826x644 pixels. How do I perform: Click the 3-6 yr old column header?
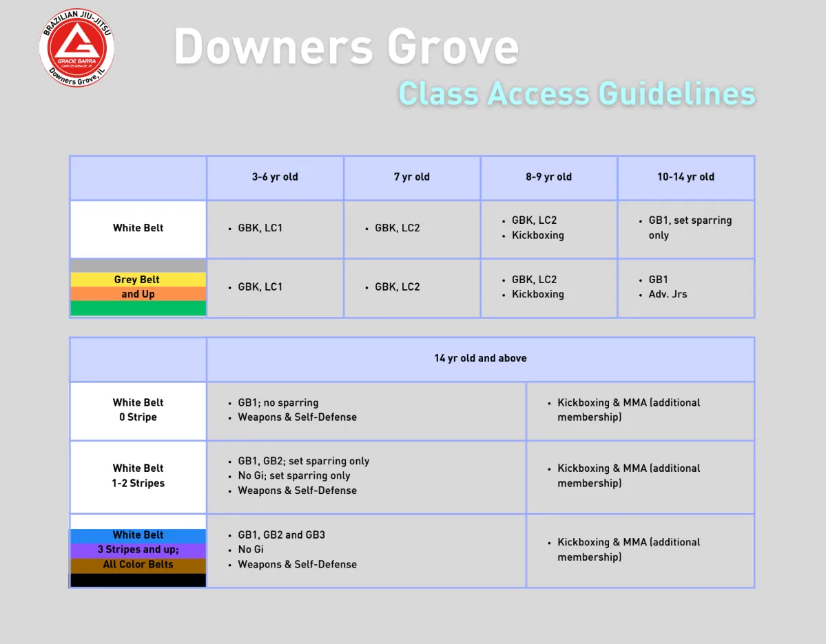point(274,177)
